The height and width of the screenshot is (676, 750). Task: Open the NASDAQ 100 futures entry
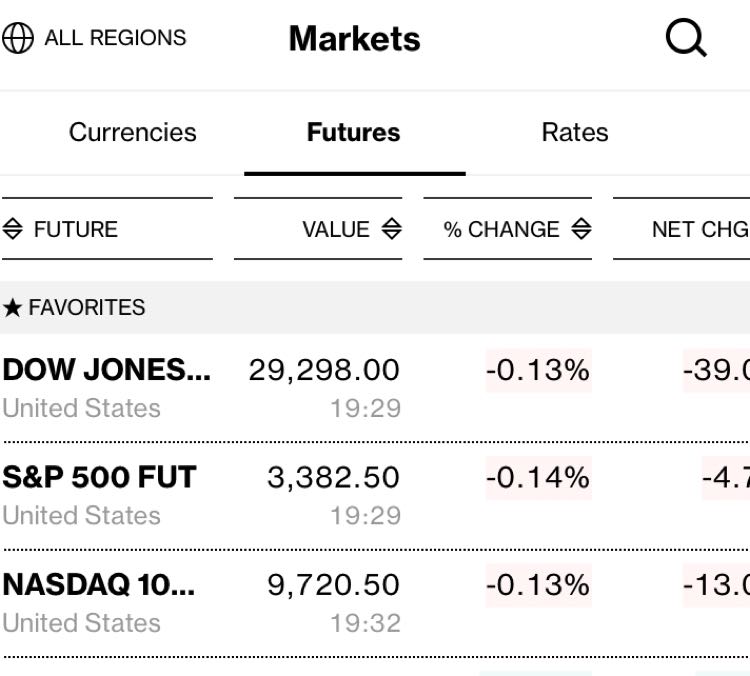tap(99, 585)
